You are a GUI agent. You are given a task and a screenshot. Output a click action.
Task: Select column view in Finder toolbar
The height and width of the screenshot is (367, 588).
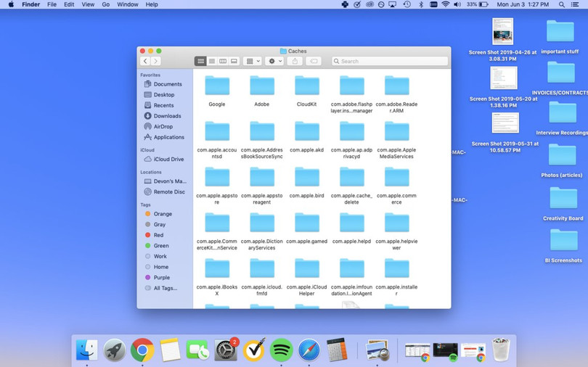[x=223, y=62]
